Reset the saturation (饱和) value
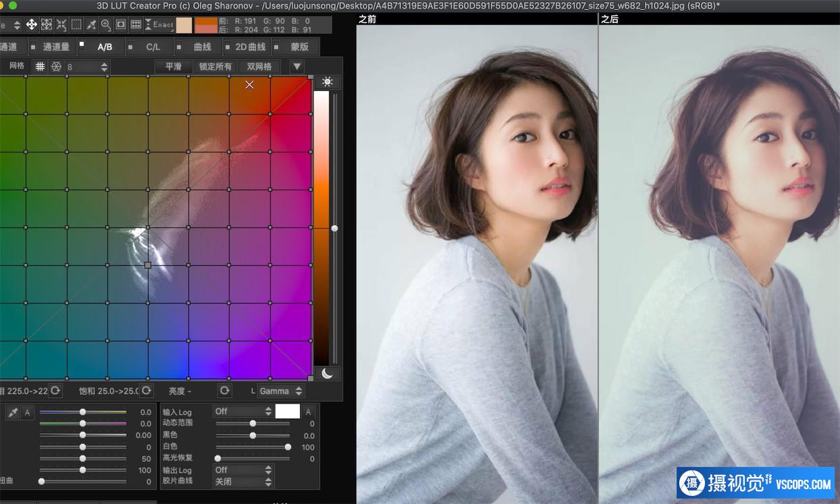840x504 pixels. 146,391
